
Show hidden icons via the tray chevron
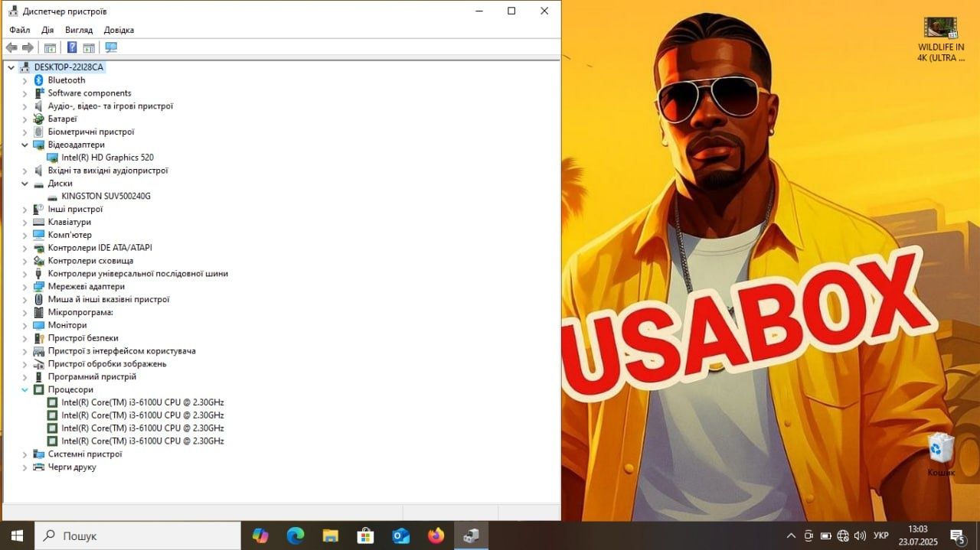[x=791, y=535]
